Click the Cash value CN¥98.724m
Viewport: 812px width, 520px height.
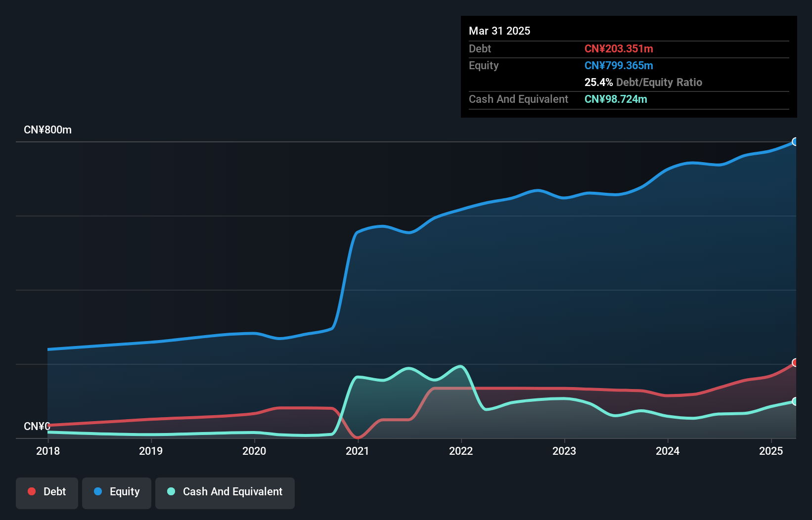pyautogui.click(x=616, y=99)
